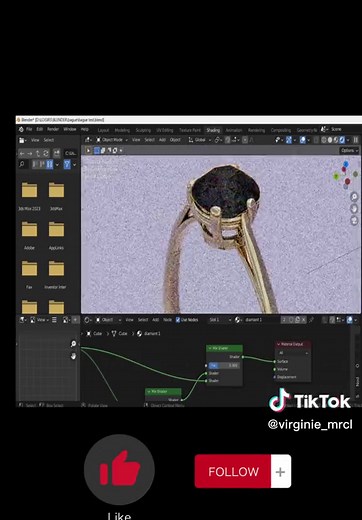The width and height of the screenshot is (362, 520).
Task: Switch to the Rendering workspace tab
Action: 256,130
